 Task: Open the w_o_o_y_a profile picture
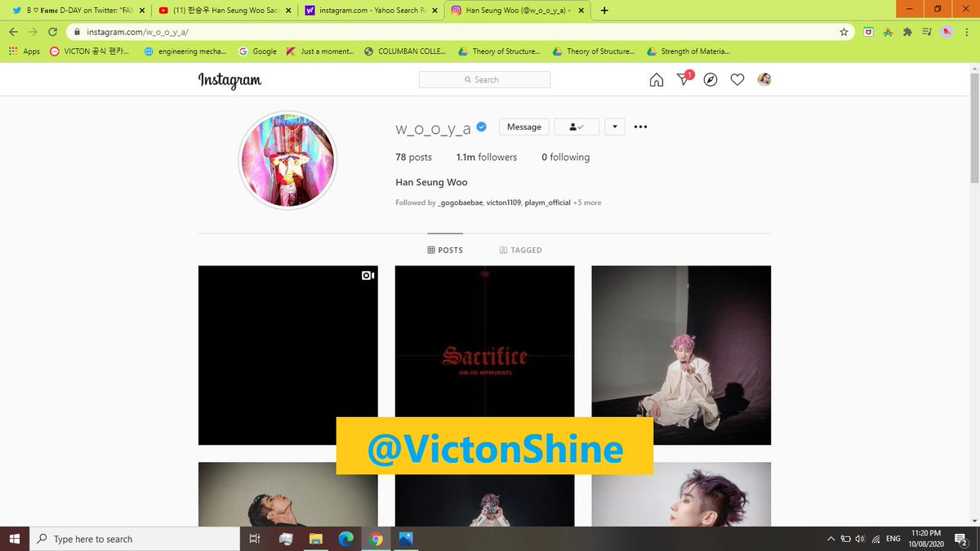[x=287, y=160]
